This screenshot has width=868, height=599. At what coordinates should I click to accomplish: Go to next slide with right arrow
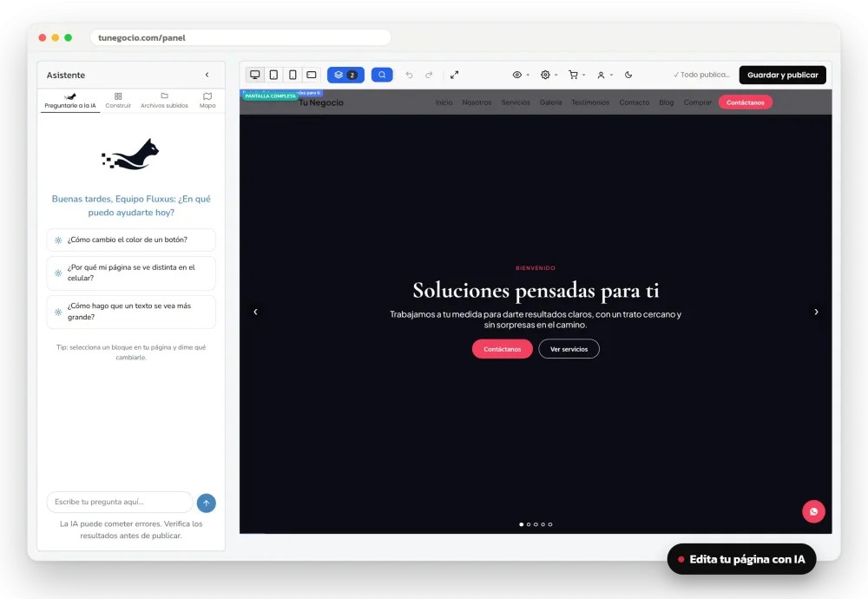tap(816, 312)
